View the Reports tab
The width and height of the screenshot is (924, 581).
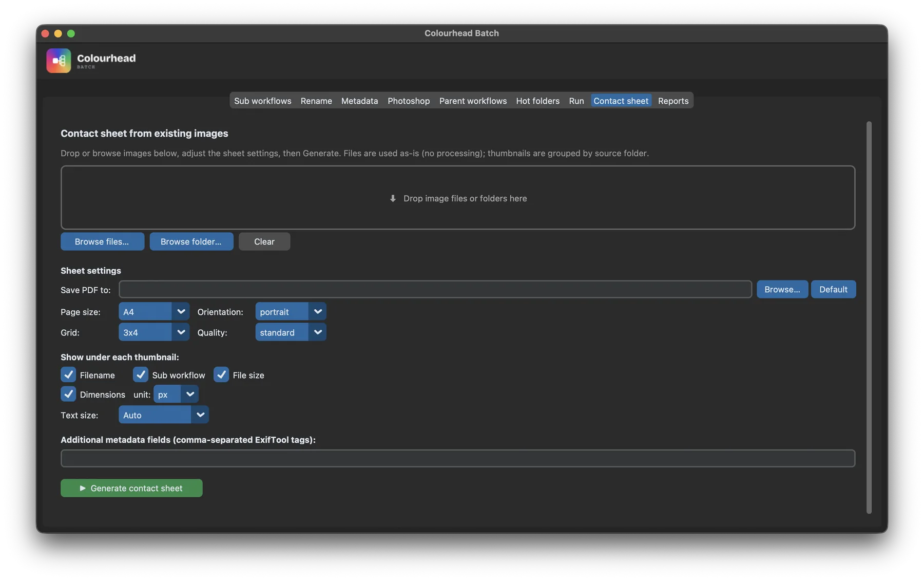(x=673, y=101)
